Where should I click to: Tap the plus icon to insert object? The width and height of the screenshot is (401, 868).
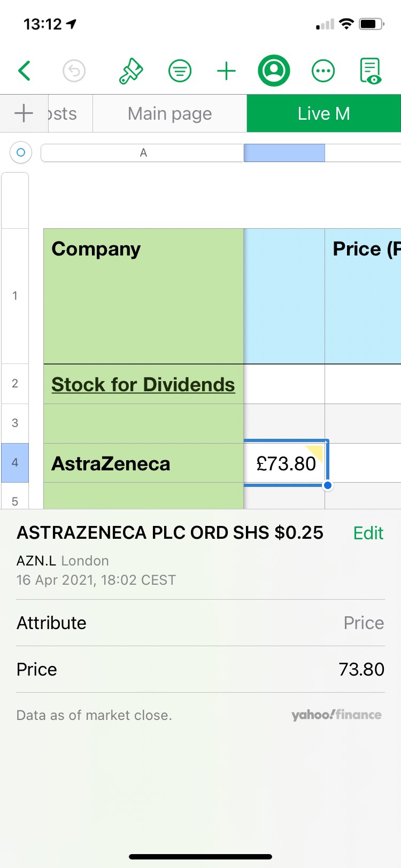point(226,71)
